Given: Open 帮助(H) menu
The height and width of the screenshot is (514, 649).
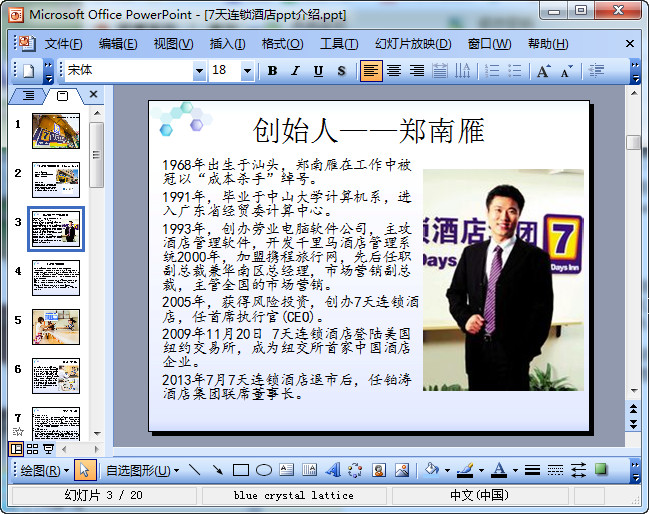Looking at the screenshot, I should 548,43.
